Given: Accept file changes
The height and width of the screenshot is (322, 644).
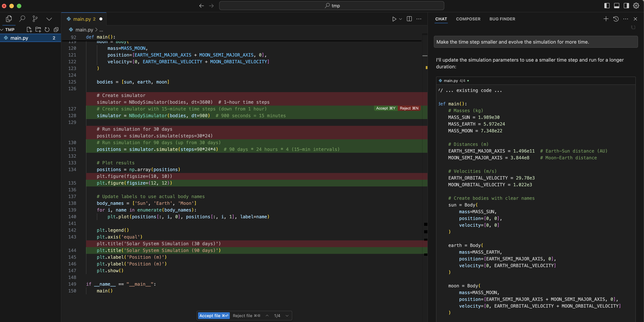Looking at the screenshot, I should (214, 316).
